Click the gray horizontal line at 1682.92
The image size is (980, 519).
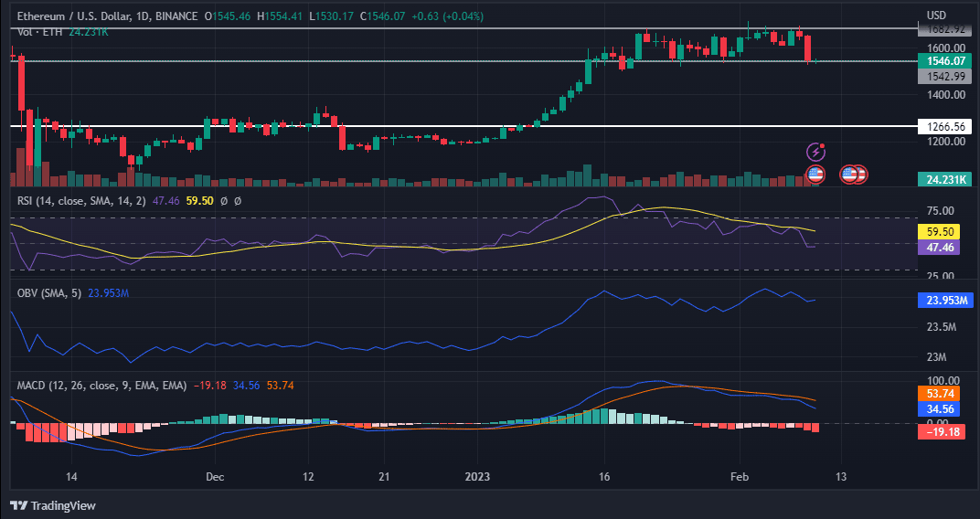coord(463,28)
